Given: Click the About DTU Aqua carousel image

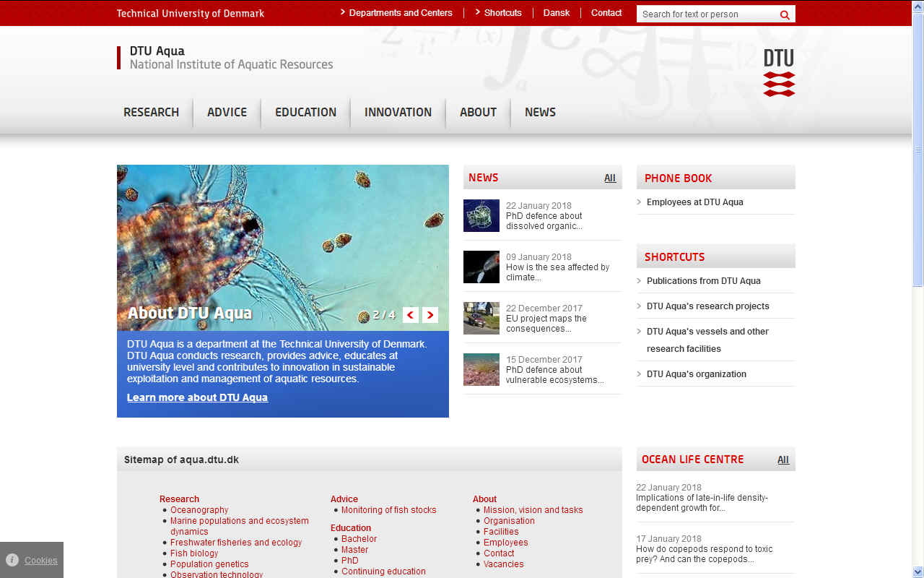Looking at the screenshot, I should pyautogui.click(x=283, y=248).
